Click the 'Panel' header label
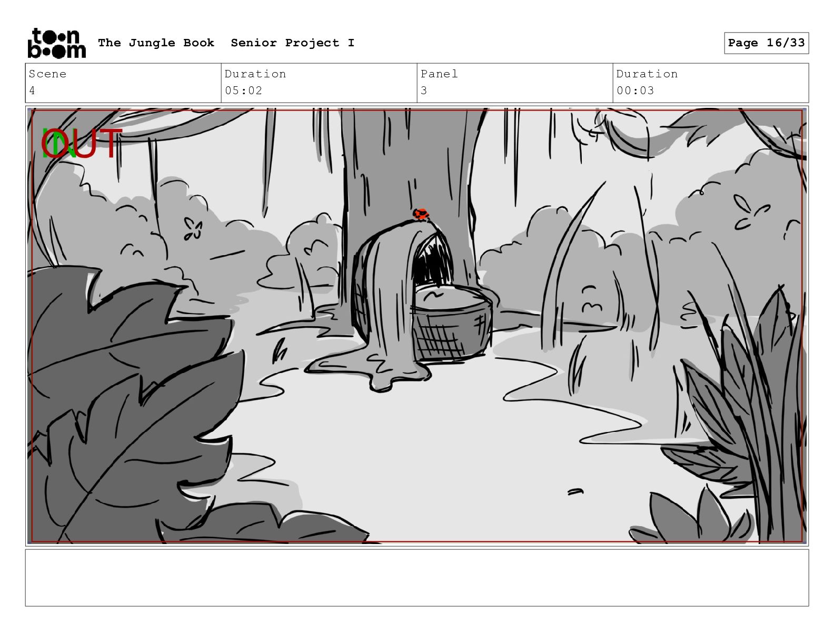834x644 pixels. pyautogui.click(x=439, y=74)
